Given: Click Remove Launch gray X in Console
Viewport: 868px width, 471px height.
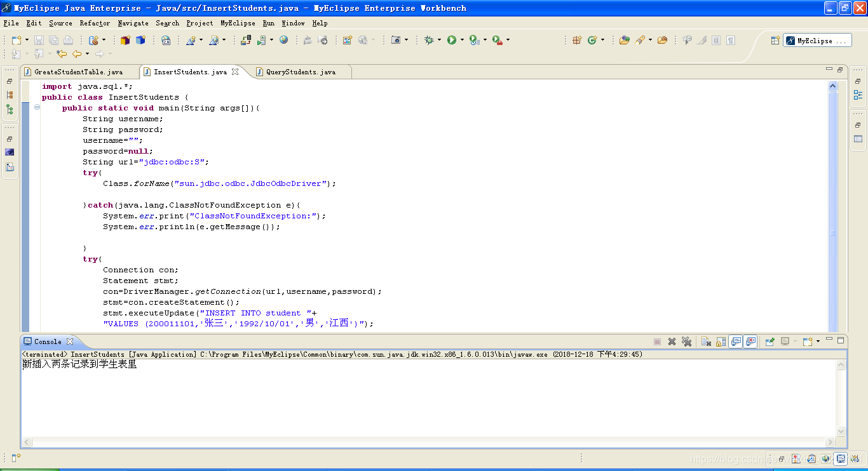Looking at the screenshot, I should click(x=672, y=342).
